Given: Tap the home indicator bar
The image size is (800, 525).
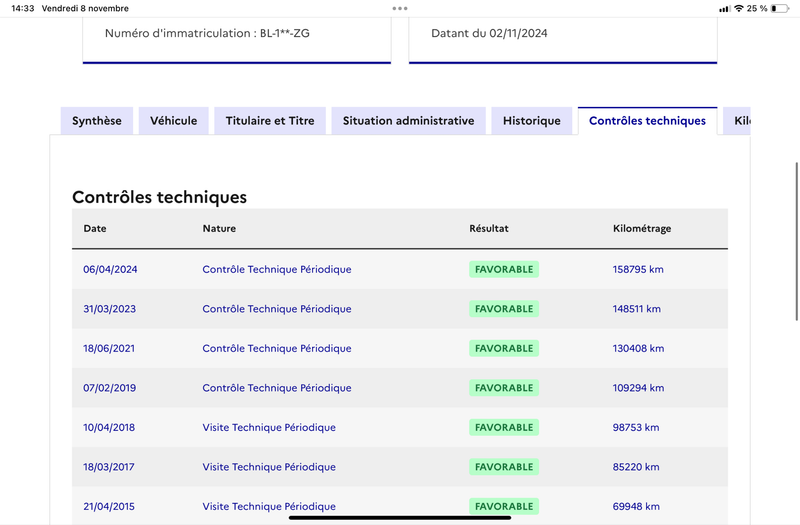Looking at the screenshot, I should click(400, 518).
